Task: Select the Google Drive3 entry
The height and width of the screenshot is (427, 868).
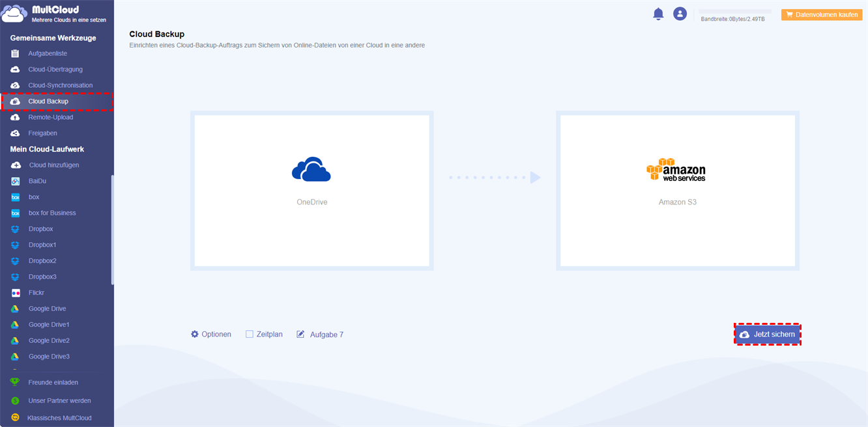Action: pos(49,357)
